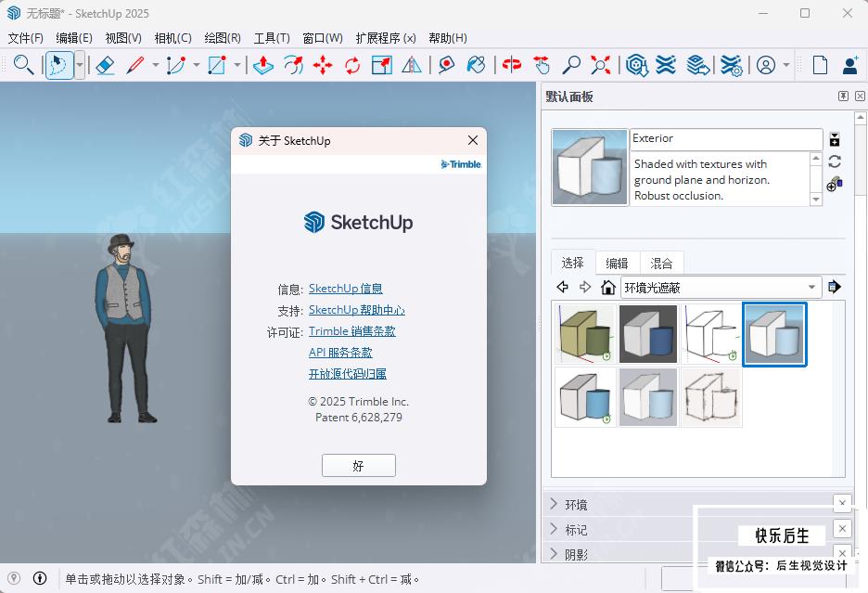This screenshot has height=593, width=868.
Task: Select the Paint Bucket tool
Action: 476,65
